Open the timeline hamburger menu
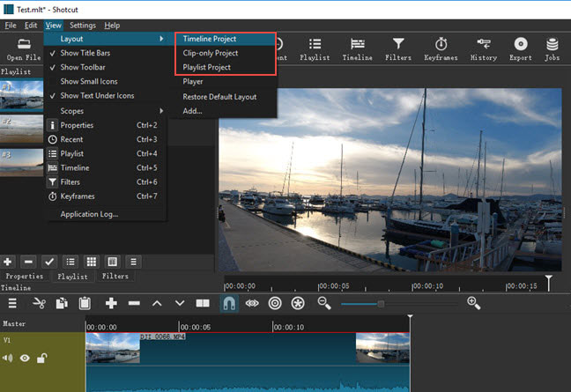This screenshot has height=392, width=571. click(x=12, y=303)
